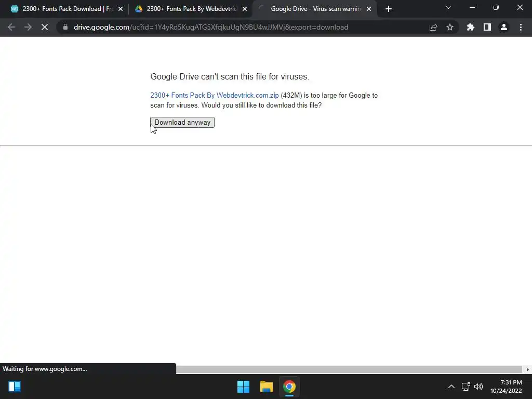This screenshot has height=399, width=532.
Task: Switch to 2300+ Fonts Pack By Webdevtrick tab
Action: pyautogui.click(x=190, y=9)
